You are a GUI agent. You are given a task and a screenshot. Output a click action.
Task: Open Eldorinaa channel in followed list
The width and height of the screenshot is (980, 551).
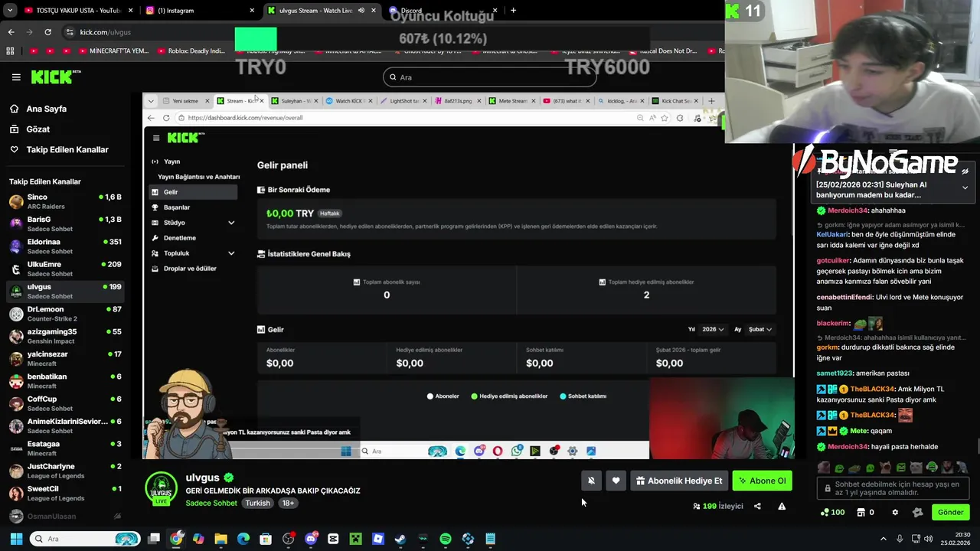pos(65,246)
